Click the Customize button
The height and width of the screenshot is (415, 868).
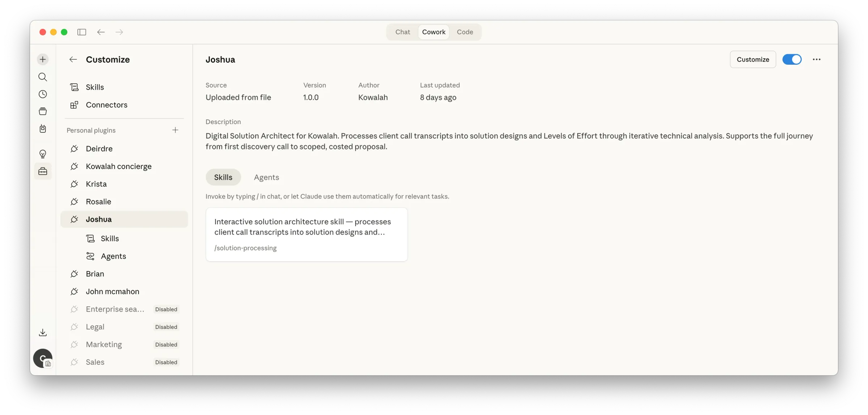point(753,59)
